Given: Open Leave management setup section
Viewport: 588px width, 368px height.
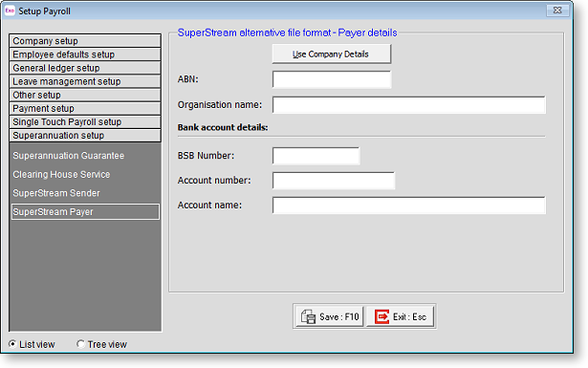Looking at the screenshot, I should click(85, 81).
